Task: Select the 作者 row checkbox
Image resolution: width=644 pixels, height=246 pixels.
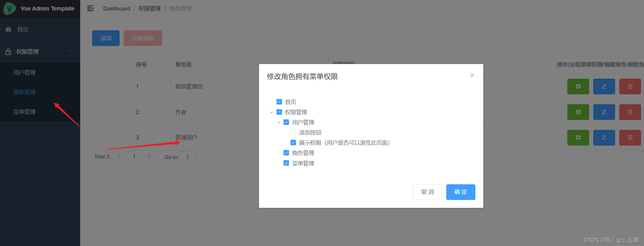Action: (x=99, y=112)
